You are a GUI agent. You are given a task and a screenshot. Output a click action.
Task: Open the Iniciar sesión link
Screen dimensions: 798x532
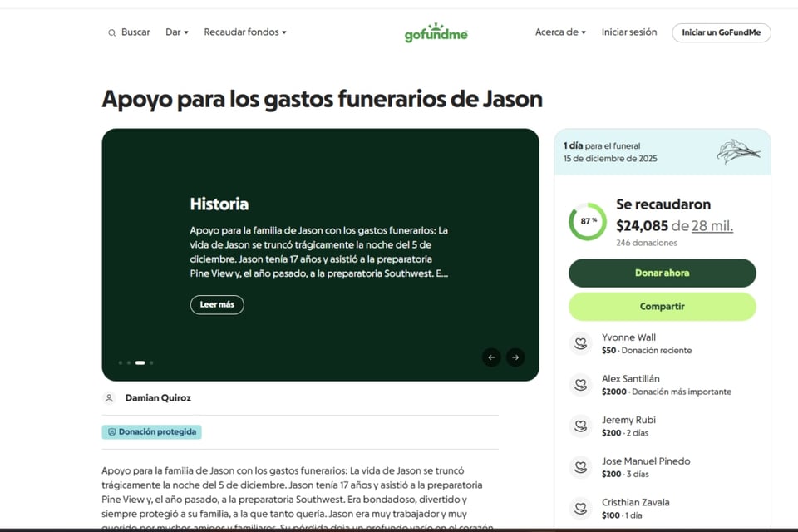629,32
